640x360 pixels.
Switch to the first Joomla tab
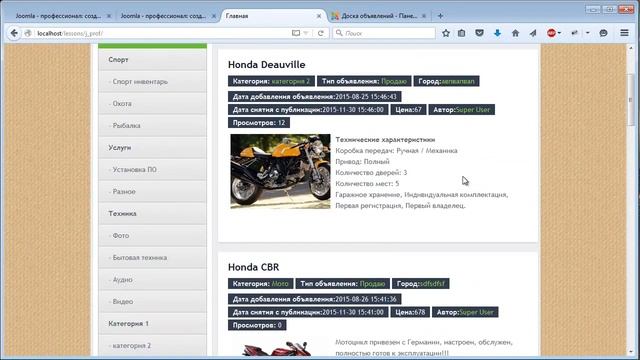click(x=58, y=16)
